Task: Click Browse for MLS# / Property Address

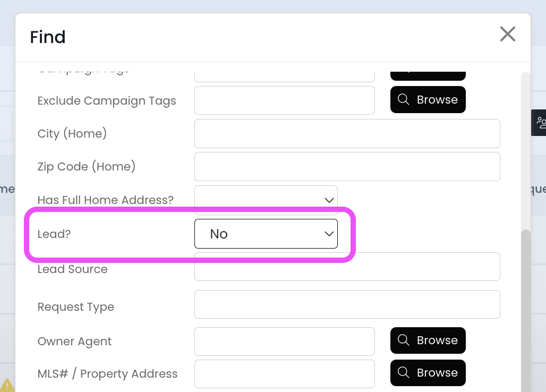Action: [428, 373]
